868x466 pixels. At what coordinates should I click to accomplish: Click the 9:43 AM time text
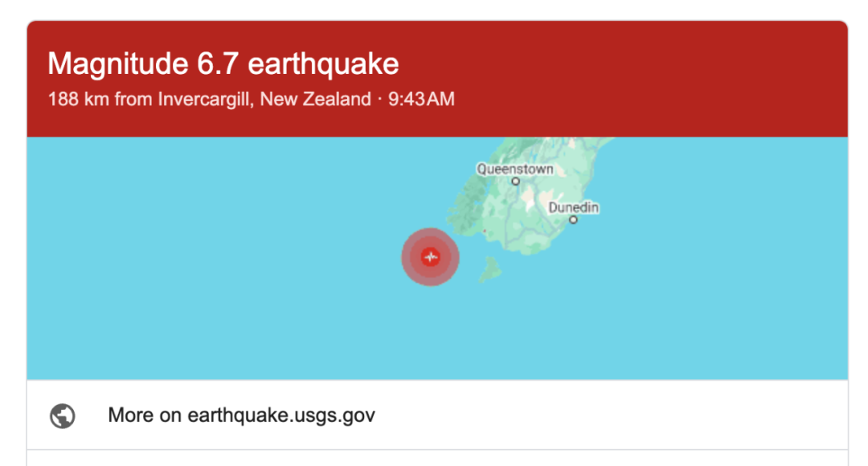tap(421, 99)
